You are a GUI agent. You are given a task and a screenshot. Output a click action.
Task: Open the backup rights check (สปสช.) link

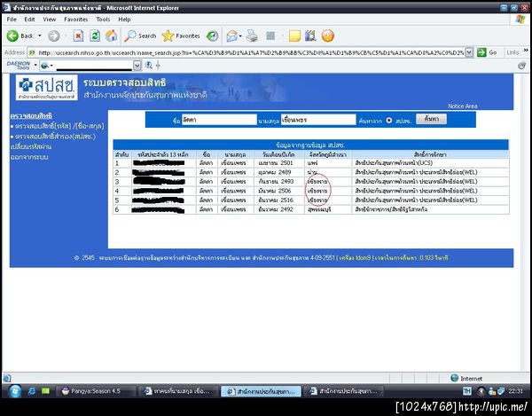pos(53,137)
